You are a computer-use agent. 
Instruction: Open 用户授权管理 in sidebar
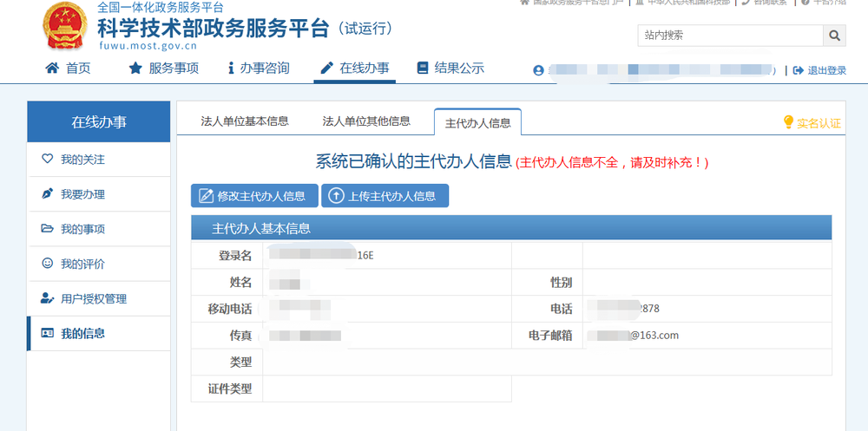pos(93,298)
